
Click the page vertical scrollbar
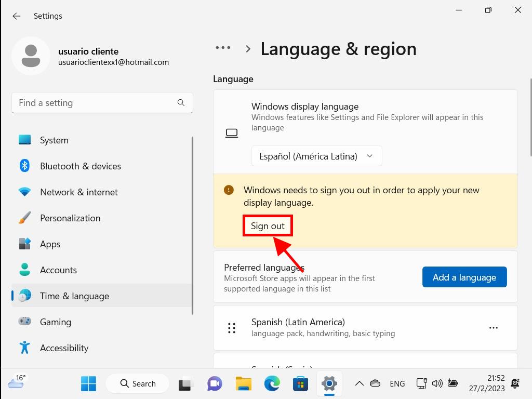pyautogui.click(x=530, y=117)
